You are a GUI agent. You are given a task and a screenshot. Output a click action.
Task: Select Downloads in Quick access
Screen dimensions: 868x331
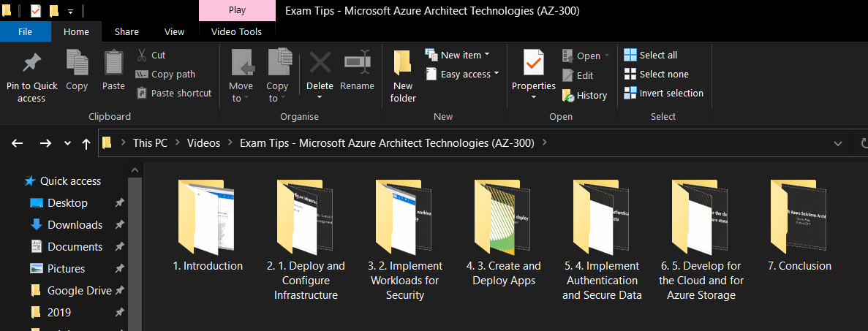[x=75, y=225]
